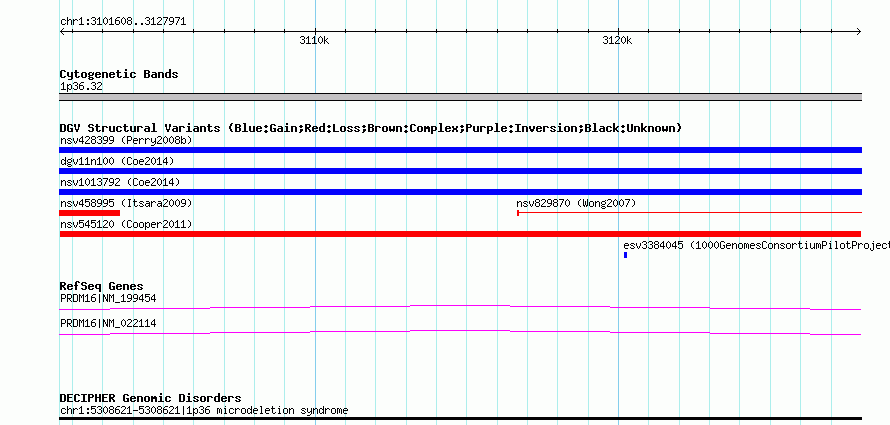Open the nsv1013792 (Coe2014) blue variant bar
The height and width of the screenshot is (425, 890).
[460, 192]
